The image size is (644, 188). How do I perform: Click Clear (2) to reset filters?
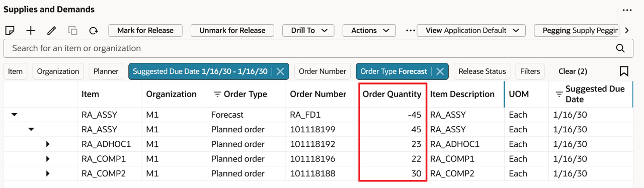[573, 71]
